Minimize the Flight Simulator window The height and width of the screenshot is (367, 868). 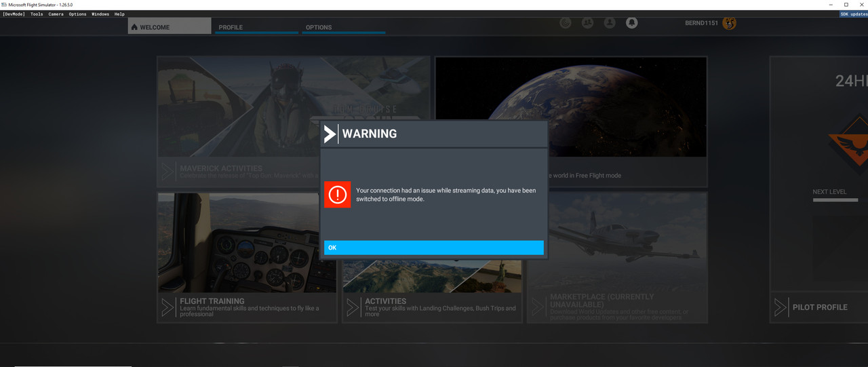(x=830, y=4)
